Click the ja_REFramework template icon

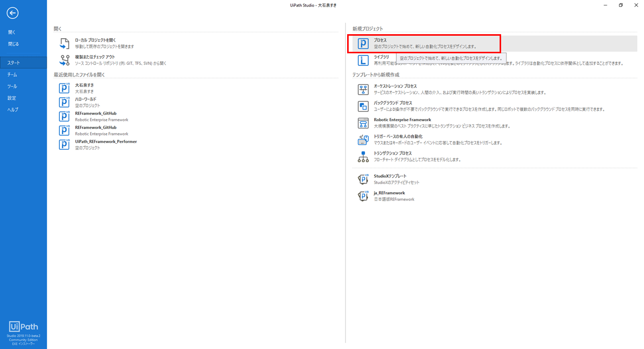363,196
